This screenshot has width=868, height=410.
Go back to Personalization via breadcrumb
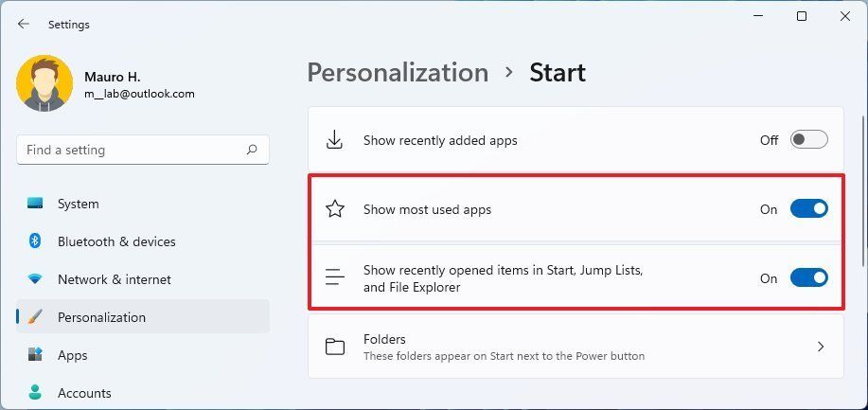pos(398,73)
